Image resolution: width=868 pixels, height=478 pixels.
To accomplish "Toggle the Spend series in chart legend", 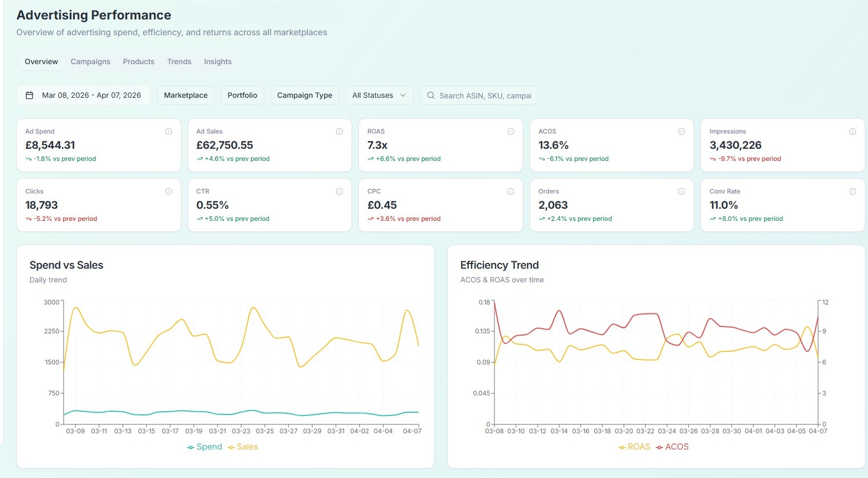I will point(204,447).
